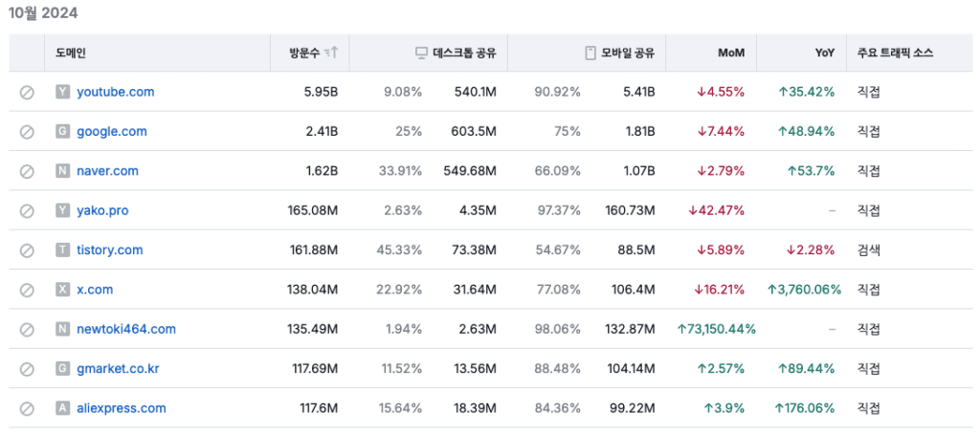Click the ↑176.06% YoY value
Image resolution: width=980 pixels, height=435 pixels.
pos(804,408)
